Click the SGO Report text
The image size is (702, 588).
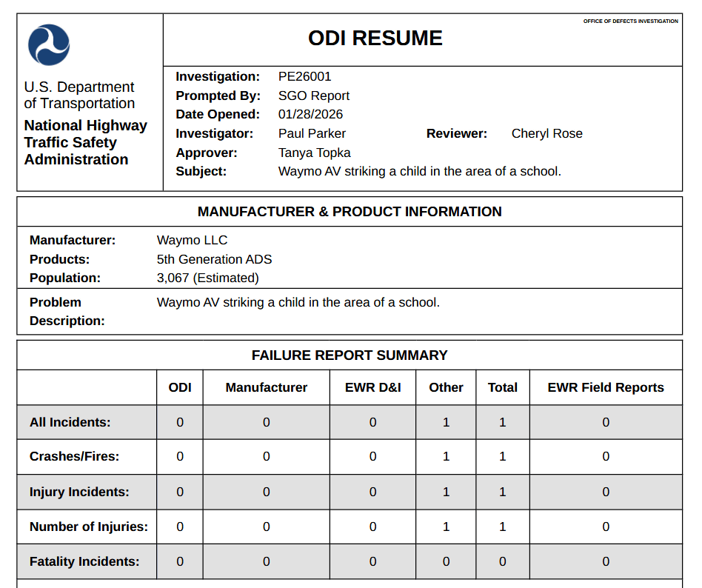point(313,96)
